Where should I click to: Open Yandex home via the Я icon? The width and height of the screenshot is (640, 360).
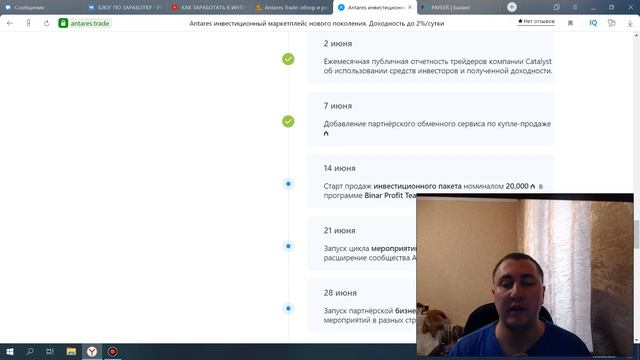(x=28, y=23)
